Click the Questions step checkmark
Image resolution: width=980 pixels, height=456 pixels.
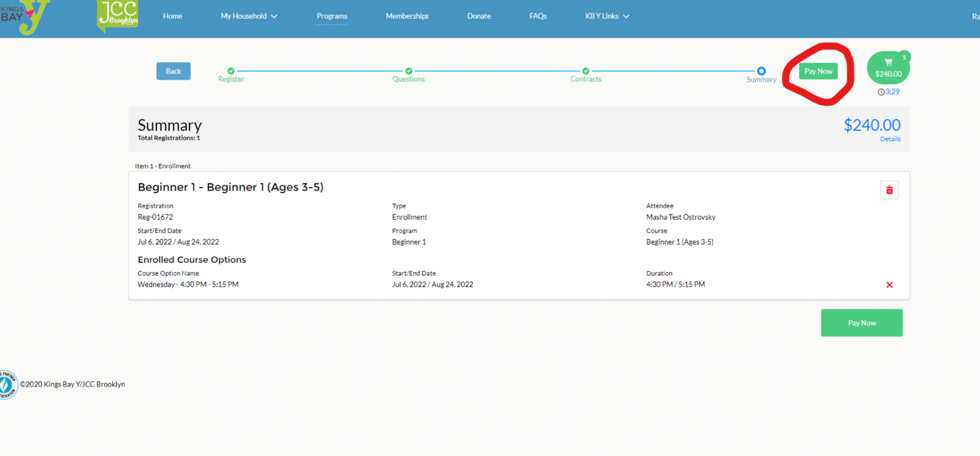click(x=408, y=71)
